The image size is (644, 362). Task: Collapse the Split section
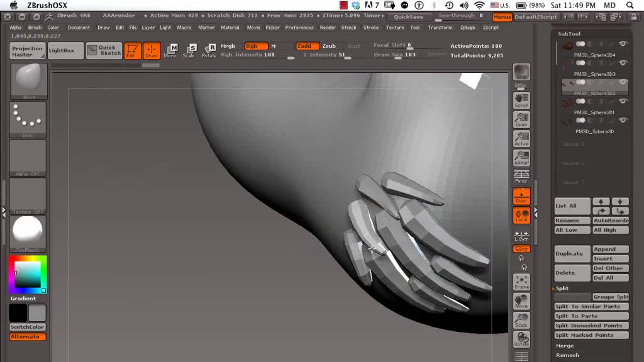click(562, 288)
